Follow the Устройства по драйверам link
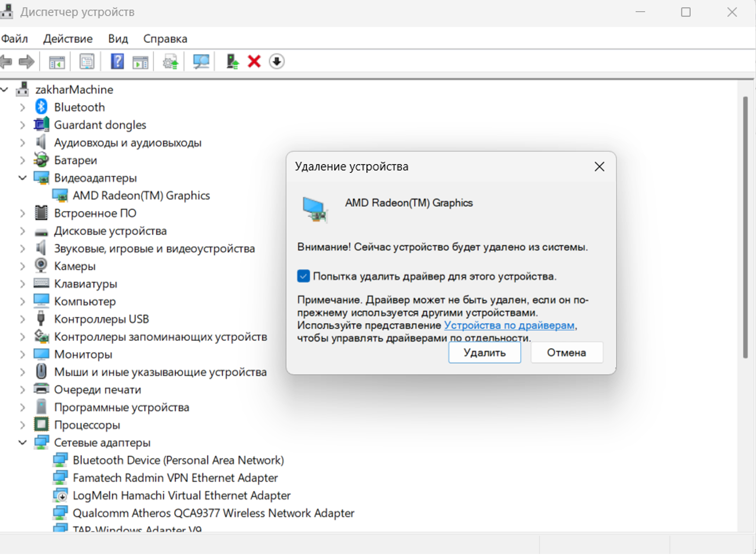The image size is (756, 556). [509, 325]
